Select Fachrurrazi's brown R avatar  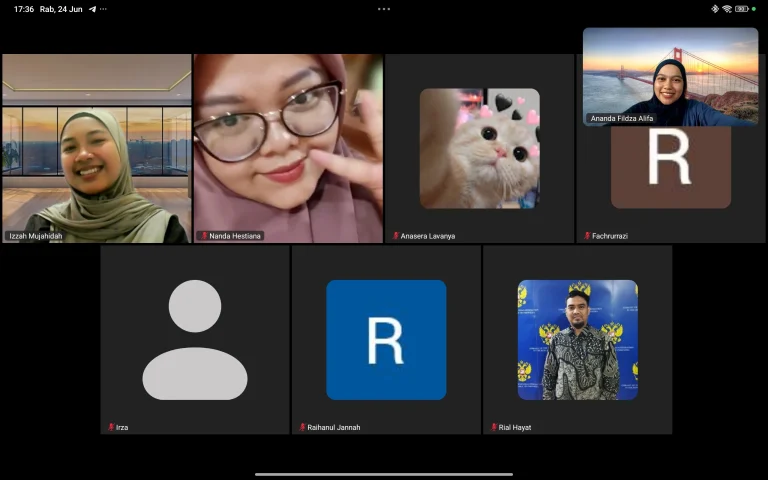[x=671, y=167]
